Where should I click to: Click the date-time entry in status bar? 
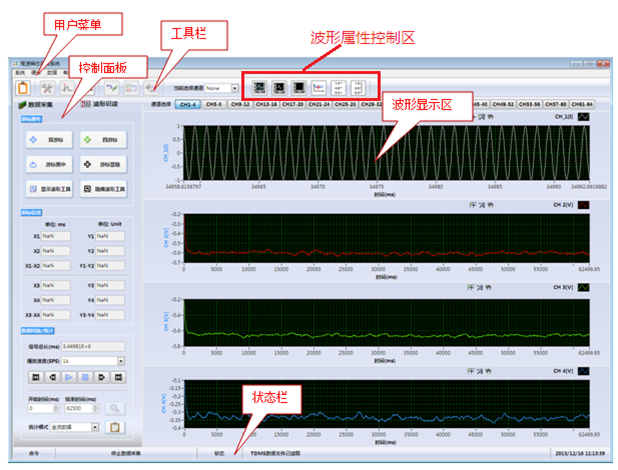[x=580, y=453]
